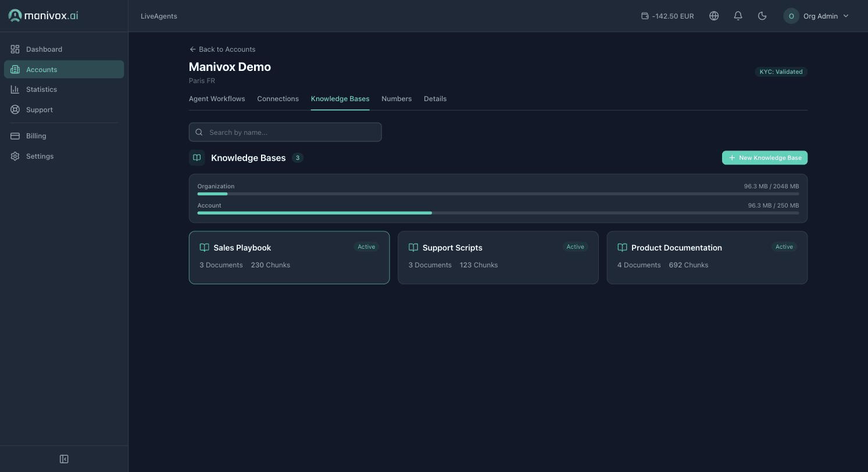Image resolution: width=868 pixels, height=472 pixels.
Task: Open Statistics in the sidebar
Action: point(64,90)
